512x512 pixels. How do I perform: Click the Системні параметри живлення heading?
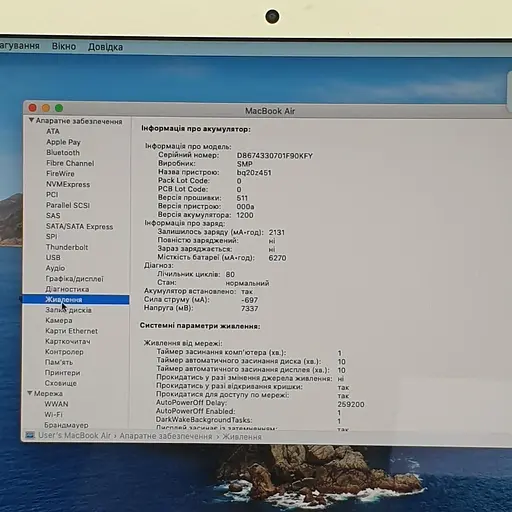click(200, 326)
